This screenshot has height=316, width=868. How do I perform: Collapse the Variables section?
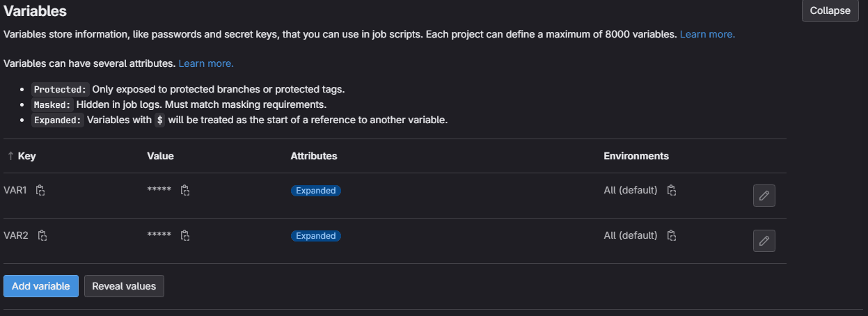830,10
